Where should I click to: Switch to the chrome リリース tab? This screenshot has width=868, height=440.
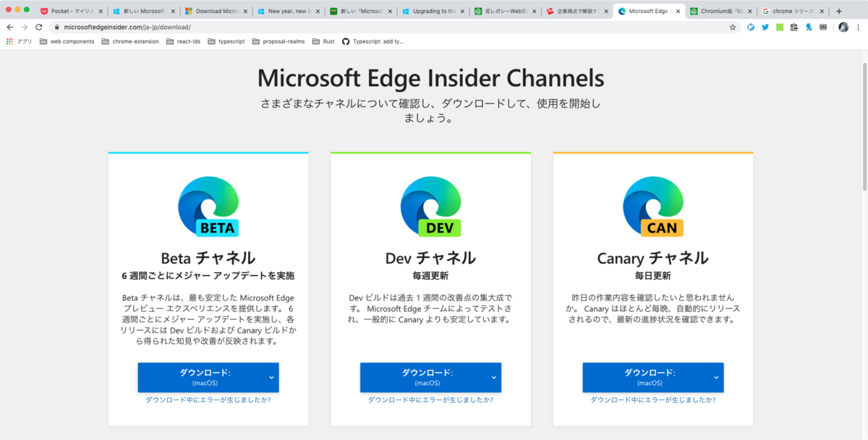(793, 12)
